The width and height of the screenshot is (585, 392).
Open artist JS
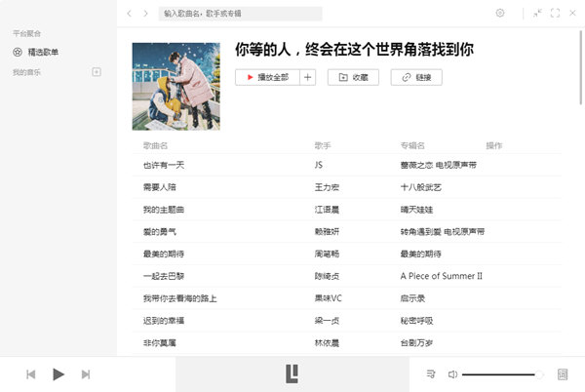click(x=319, y=165)
